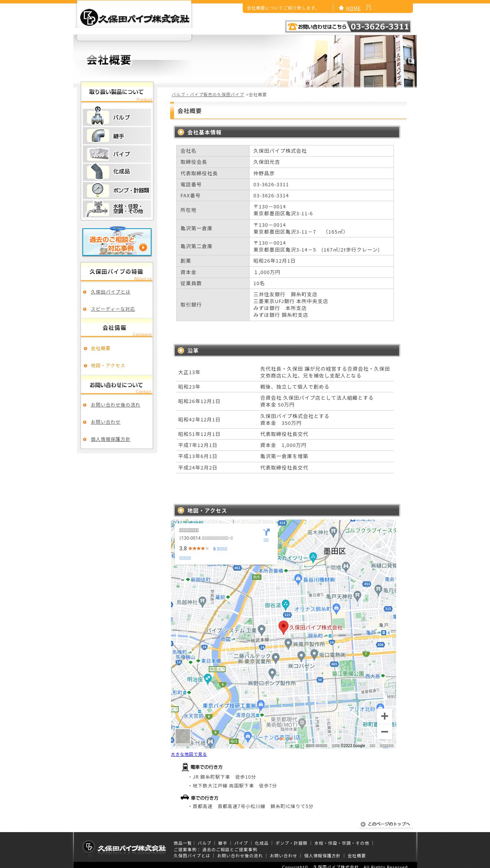Click the sitemap icon next to HOME
The width and height of the screenshot is (490, 868).
coord(368,8)
